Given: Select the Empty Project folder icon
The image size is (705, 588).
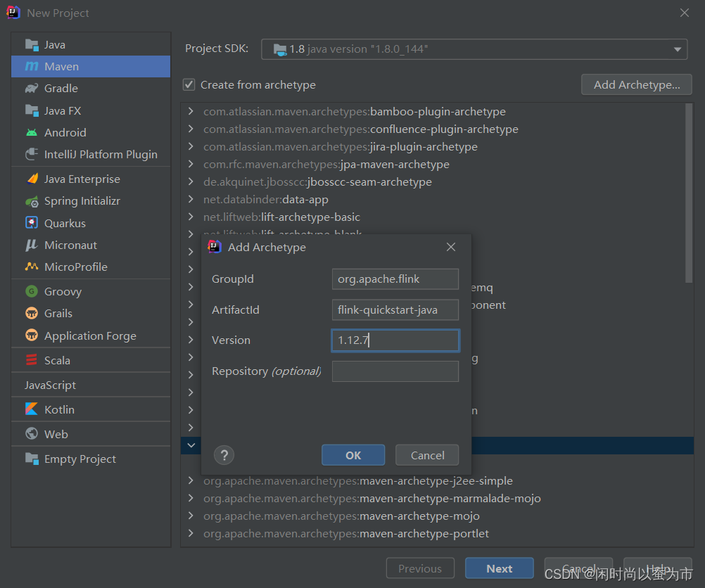Looking at the screenshot, I should click(32, 459).
